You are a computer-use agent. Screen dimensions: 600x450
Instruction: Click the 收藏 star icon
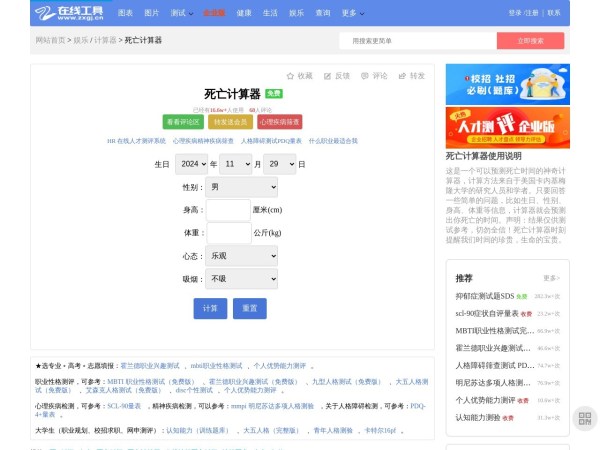(291, 76)
